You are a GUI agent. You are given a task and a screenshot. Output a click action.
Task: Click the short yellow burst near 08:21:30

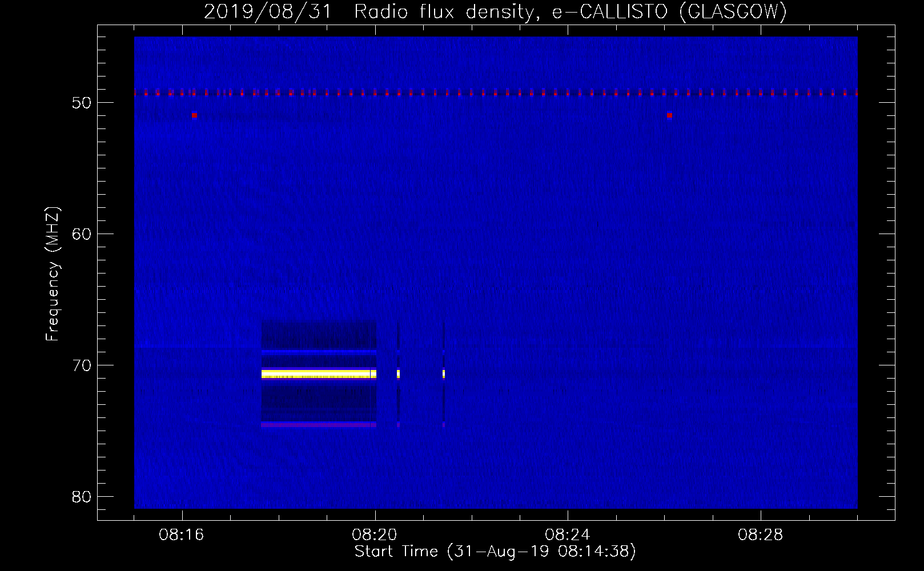444,374
